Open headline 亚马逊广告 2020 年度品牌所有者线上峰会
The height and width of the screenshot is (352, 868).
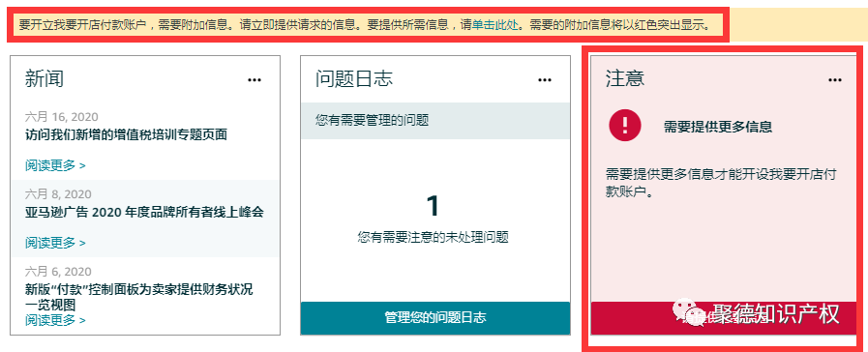144,212
